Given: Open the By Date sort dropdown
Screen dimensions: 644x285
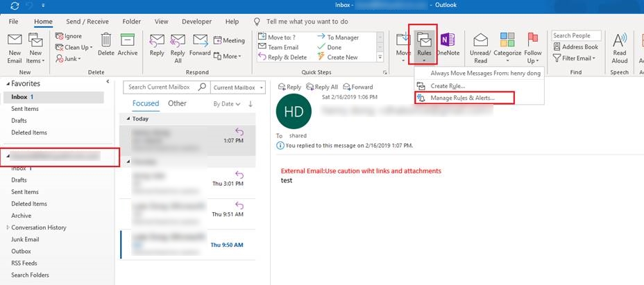Looking at the screenshot, I should pyautogui.click(x=227, y=104).
